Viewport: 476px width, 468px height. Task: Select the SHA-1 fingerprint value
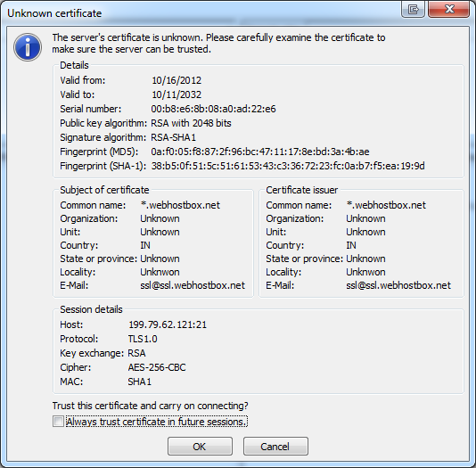[288, 166]
